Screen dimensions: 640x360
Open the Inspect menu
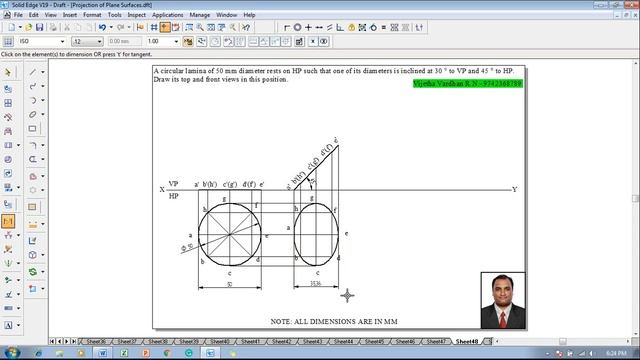tap(137, 15)
